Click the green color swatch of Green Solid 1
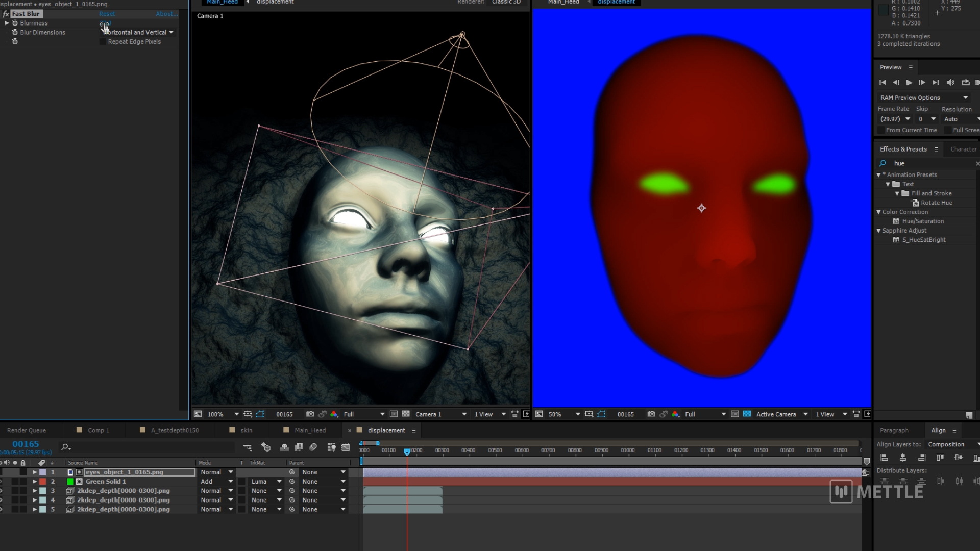The image size is (980, 551). (x=70, y=482)
